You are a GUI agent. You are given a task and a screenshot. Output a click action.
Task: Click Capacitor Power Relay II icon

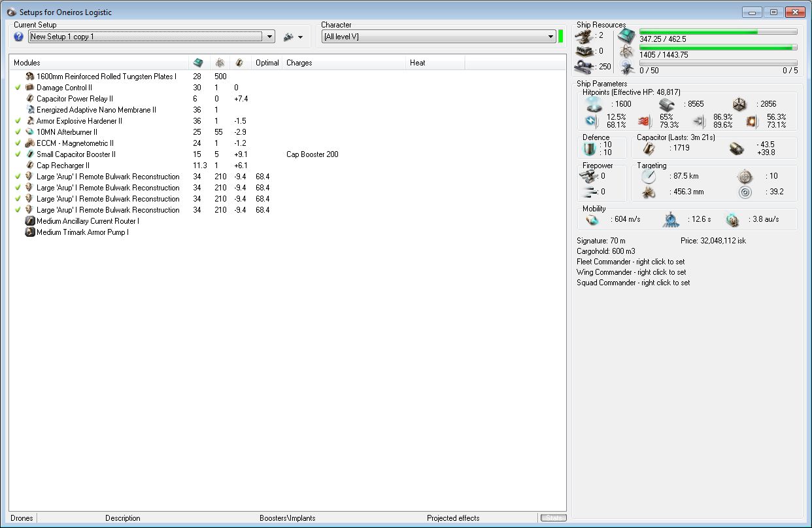(x=29, y=99)
